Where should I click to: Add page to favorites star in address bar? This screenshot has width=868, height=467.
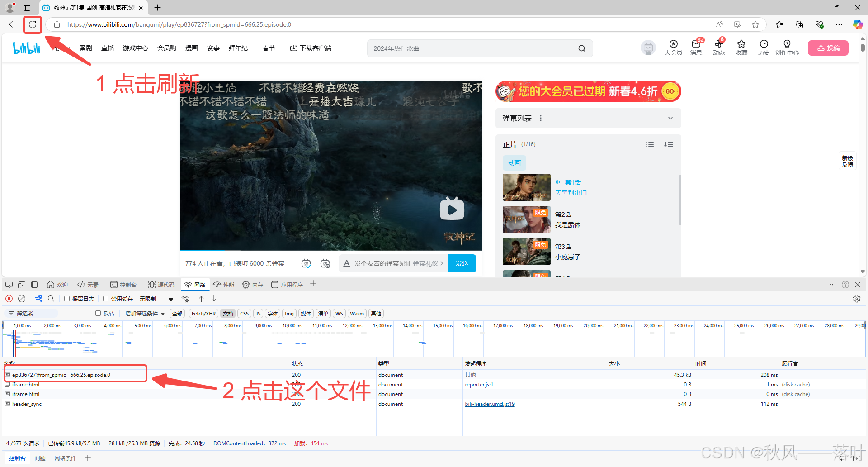tap(755, 24)
